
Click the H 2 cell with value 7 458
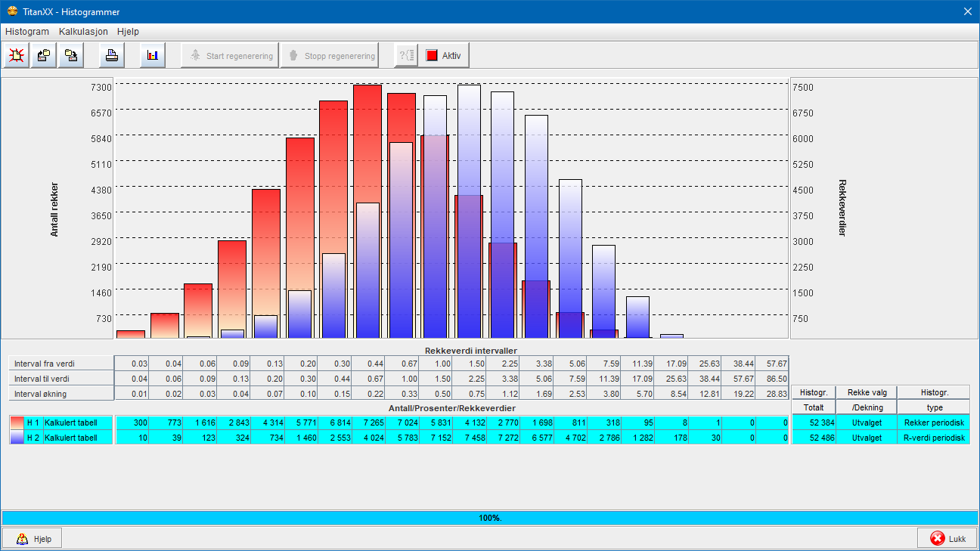click(x=470, y=438)
